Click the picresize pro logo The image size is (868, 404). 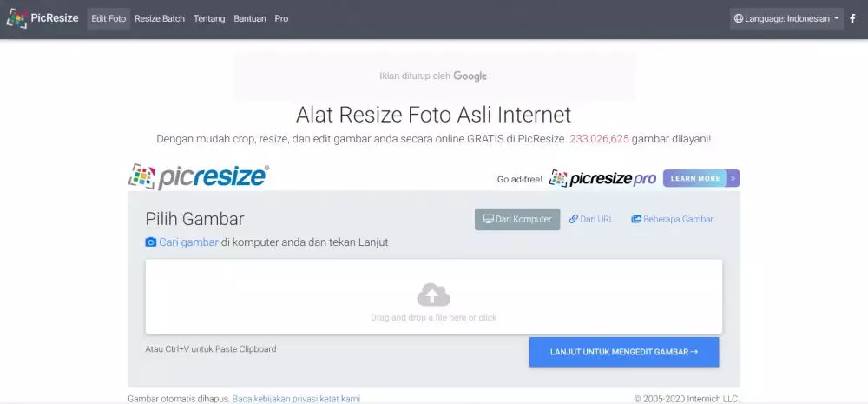602,178
